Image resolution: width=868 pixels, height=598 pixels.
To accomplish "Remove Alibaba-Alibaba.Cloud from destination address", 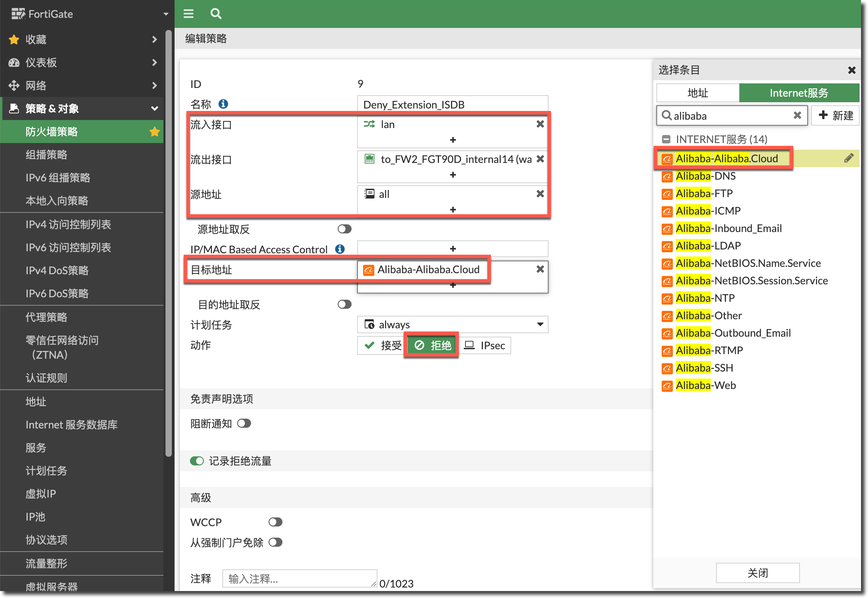I will click(x=539, y=269).
